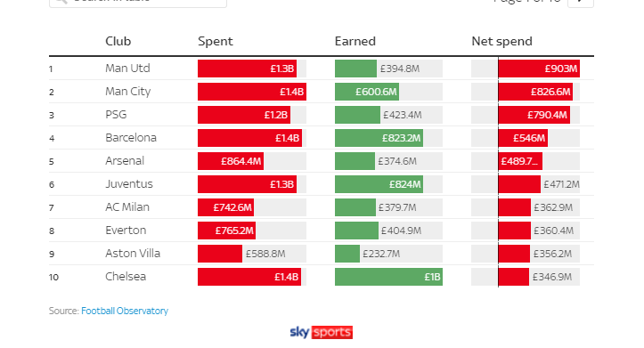
Task: Click the Sky Sports logo
Action: pos(322,332)
